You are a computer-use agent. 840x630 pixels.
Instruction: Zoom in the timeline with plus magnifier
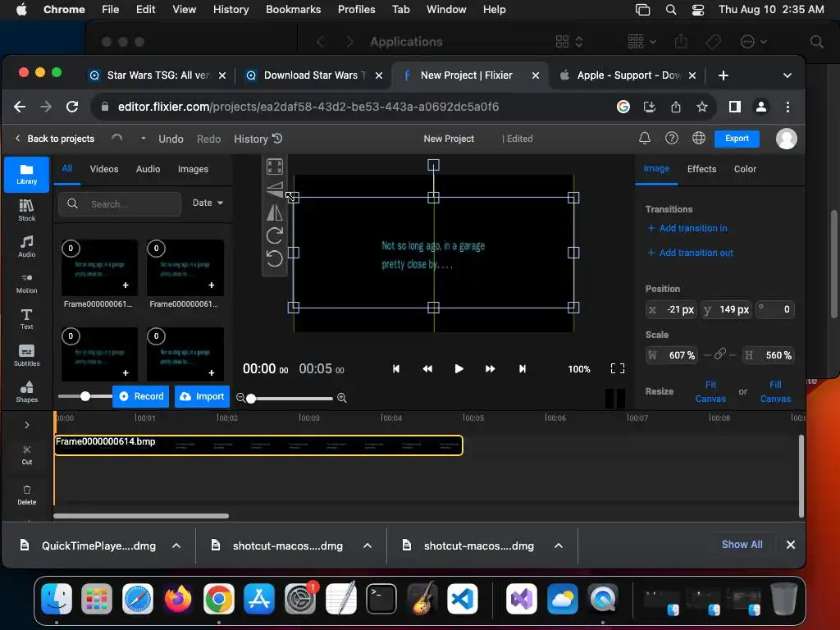(x=342, y=398)
